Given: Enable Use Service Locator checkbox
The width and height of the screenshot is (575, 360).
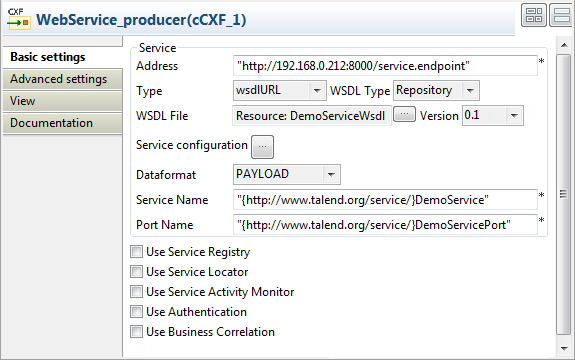Looking at the screenshot, I should point(136,272).
